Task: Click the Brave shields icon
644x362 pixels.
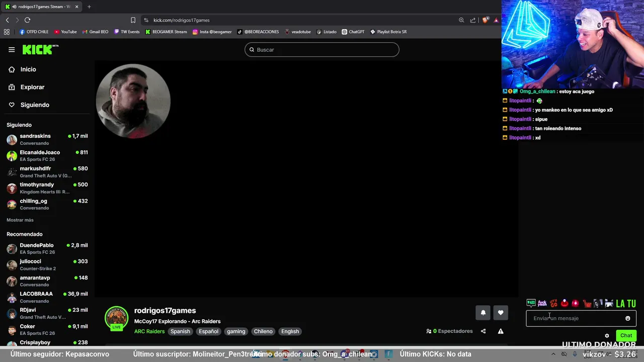Action: (x=485, y=20)
